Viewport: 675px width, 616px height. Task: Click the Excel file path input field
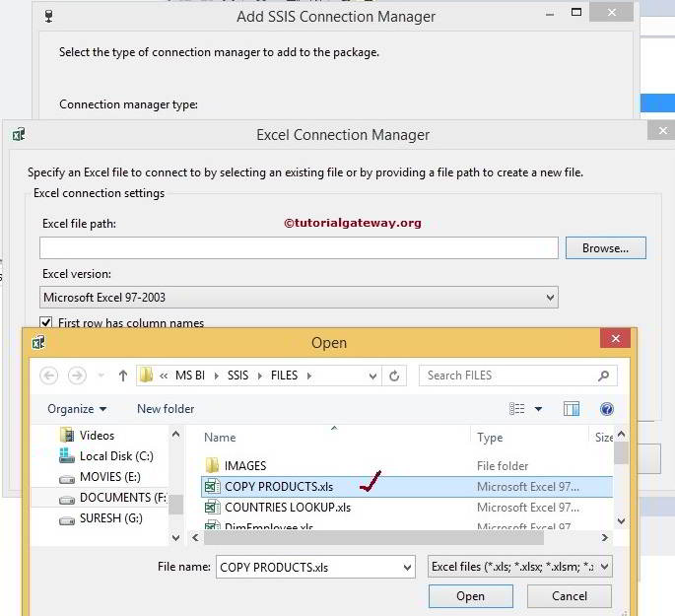point(299,248)
